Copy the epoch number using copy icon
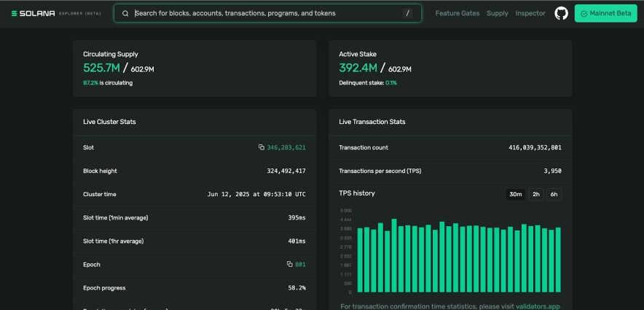The height and width of the screenshot is (310, 644). (289, 264)
